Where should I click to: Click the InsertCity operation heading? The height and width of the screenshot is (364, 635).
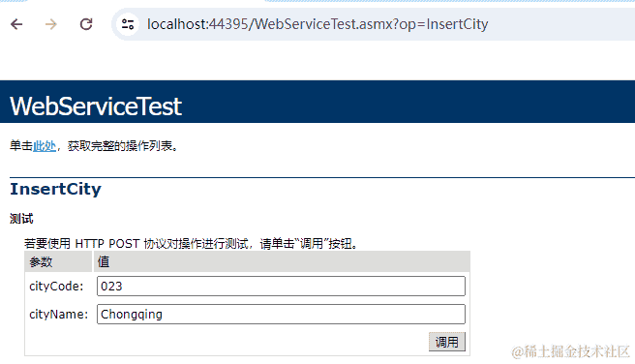(x=55, y=189)
